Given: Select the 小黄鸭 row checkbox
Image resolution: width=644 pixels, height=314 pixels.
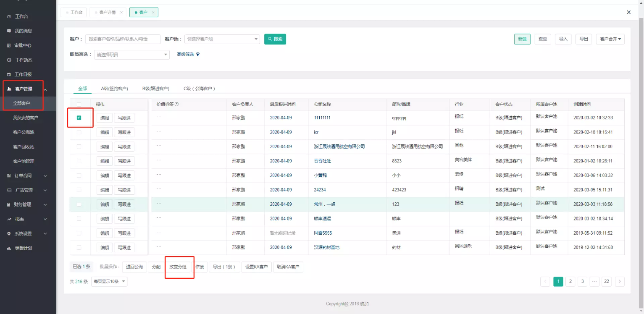Looking at the screenshot, I should click(x=79, y=175).
